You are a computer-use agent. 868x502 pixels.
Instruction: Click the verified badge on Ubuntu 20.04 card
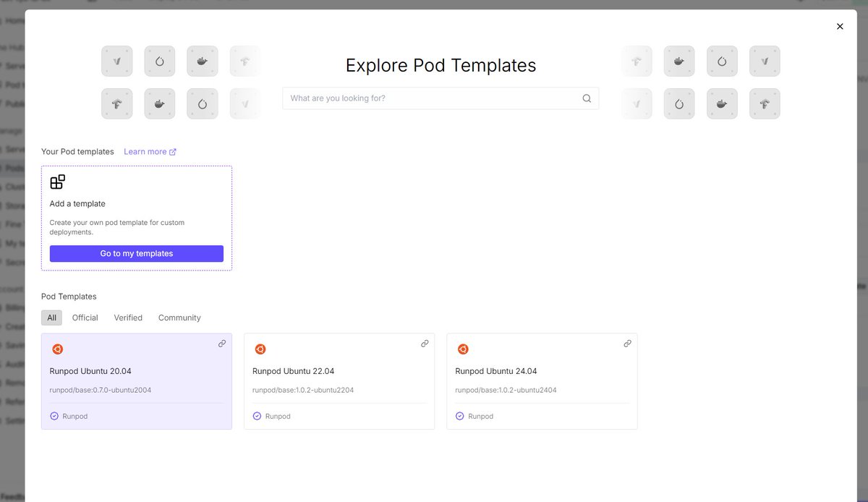click(x=54, y=416)
